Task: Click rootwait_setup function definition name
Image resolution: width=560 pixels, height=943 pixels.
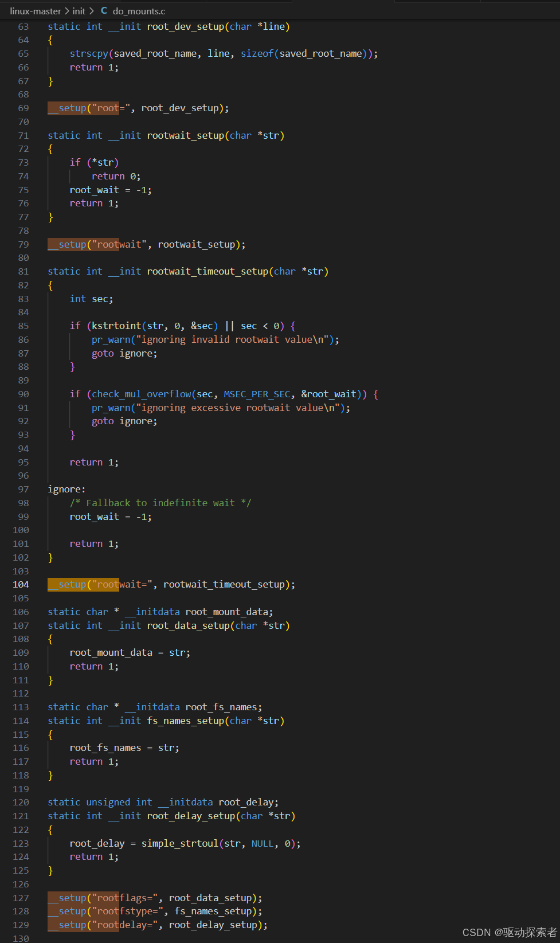Action: (186, 135)
